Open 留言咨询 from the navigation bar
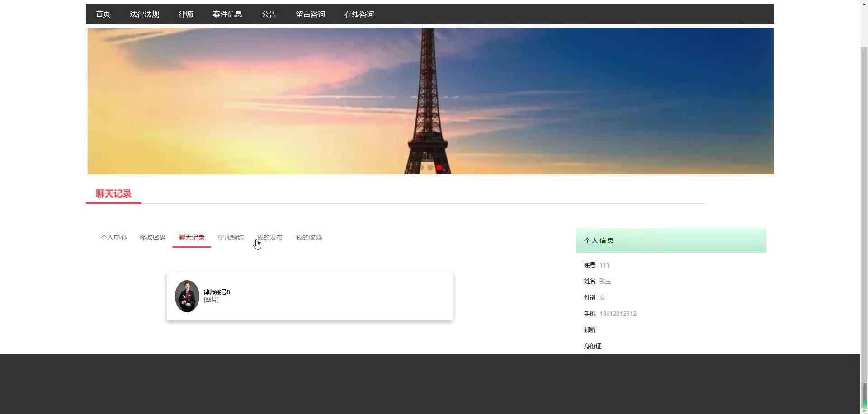The height and width of the screenshot is (414, 868). point(311,14)
